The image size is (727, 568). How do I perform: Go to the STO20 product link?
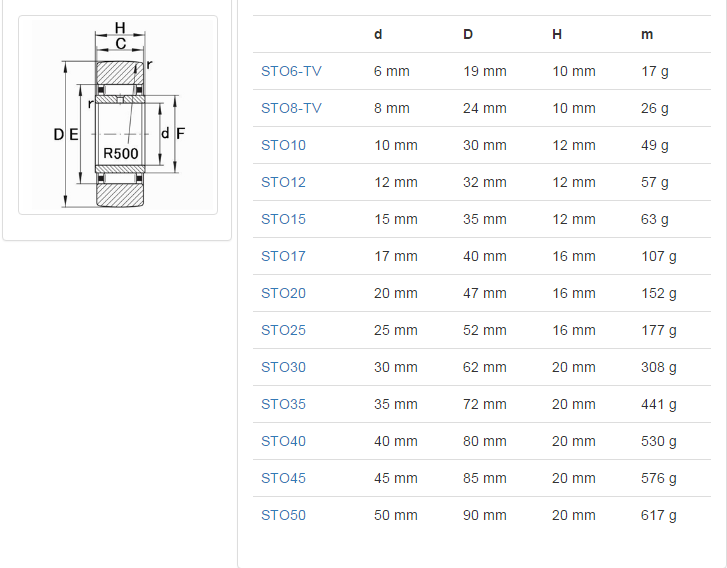283,293
